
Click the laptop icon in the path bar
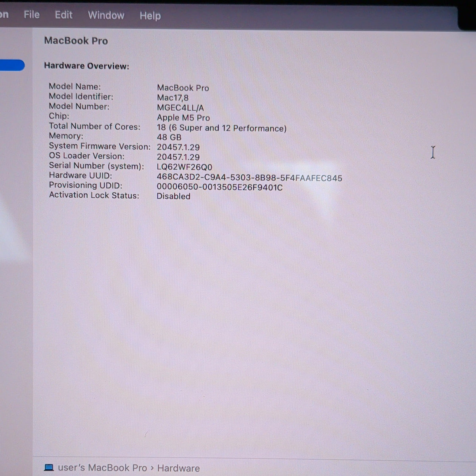click(x=49, y=467)
